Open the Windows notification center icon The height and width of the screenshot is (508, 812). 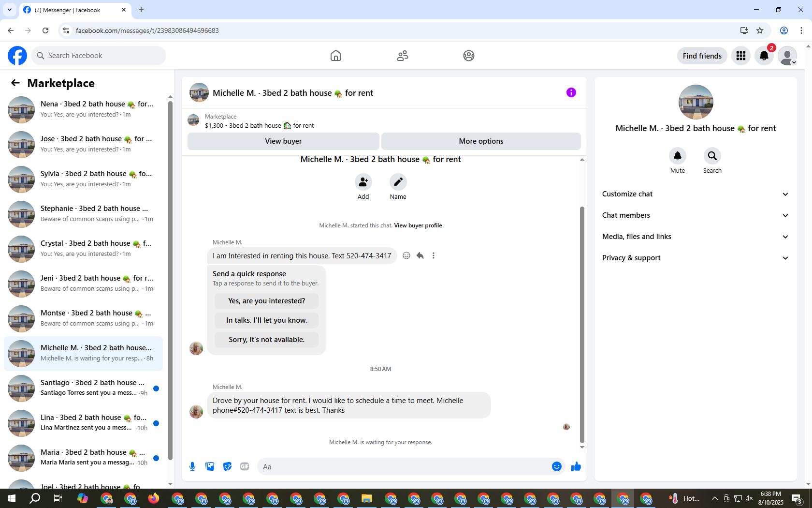797,498
